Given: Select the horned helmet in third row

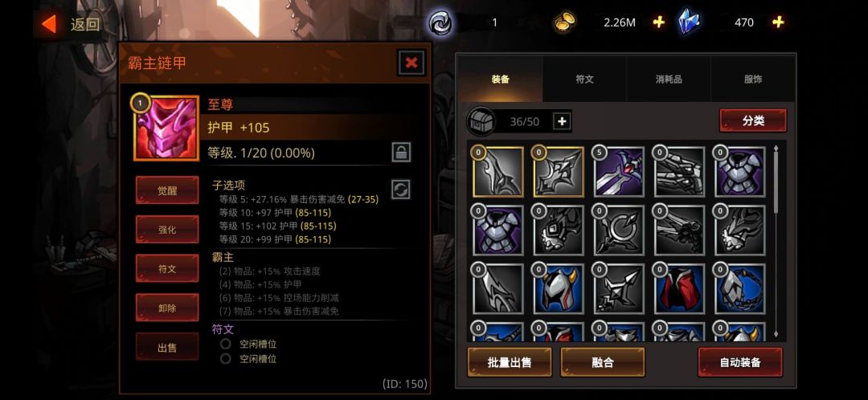Looking at the screenshot, I should 559,289.
